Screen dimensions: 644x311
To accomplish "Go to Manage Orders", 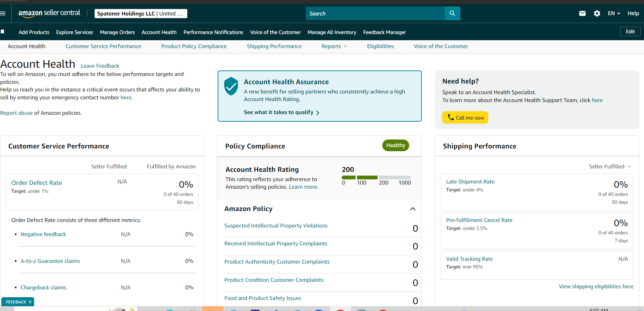I will point(117,32).
